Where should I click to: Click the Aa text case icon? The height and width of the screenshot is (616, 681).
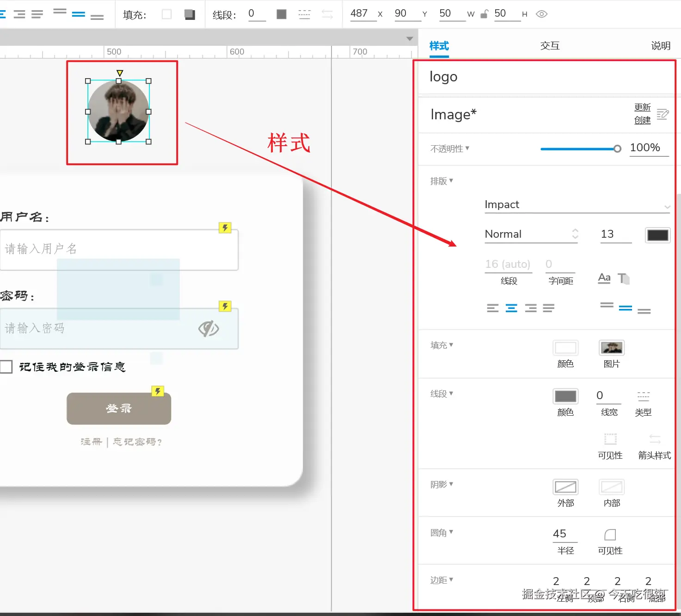click(604, 278)
